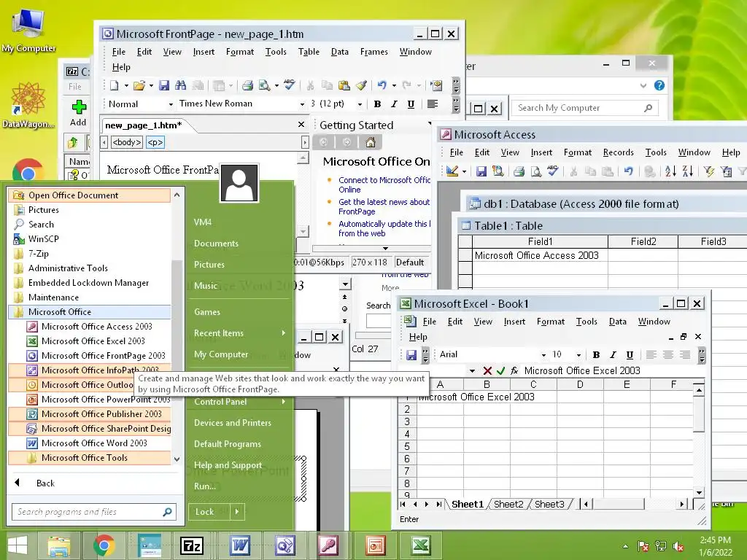The image size is (747, 560).
Task: Click Find binoculars icon in FrontPage
Action: point(181,86)
